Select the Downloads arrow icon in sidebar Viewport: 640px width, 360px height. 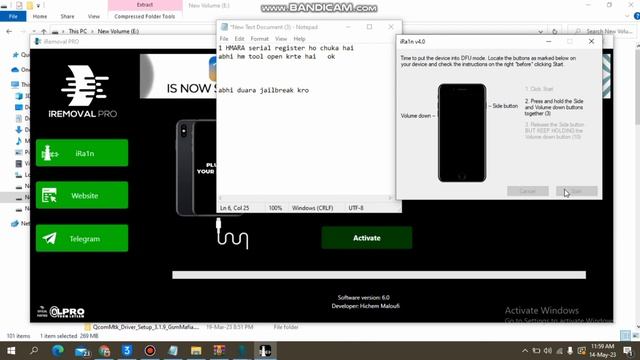[x=19, y=130]
